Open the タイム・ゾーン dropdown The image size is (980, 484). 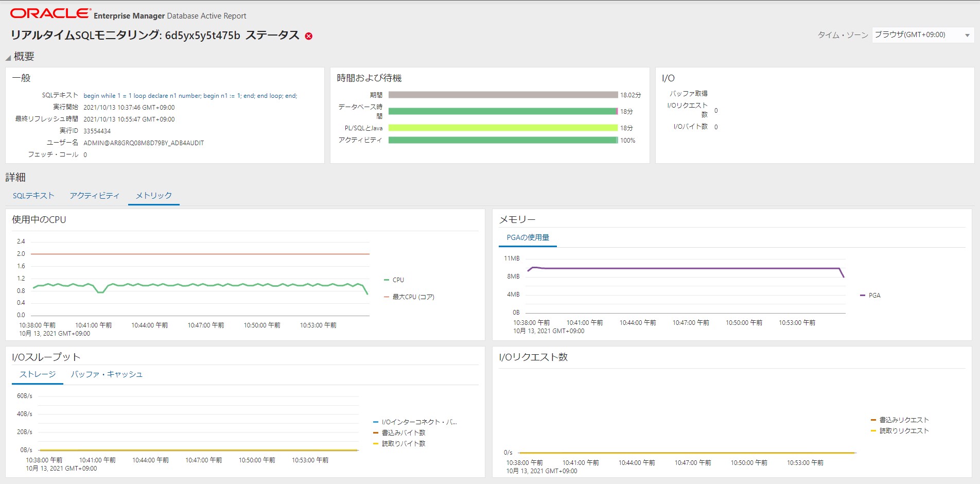click(x=967, y=35)
